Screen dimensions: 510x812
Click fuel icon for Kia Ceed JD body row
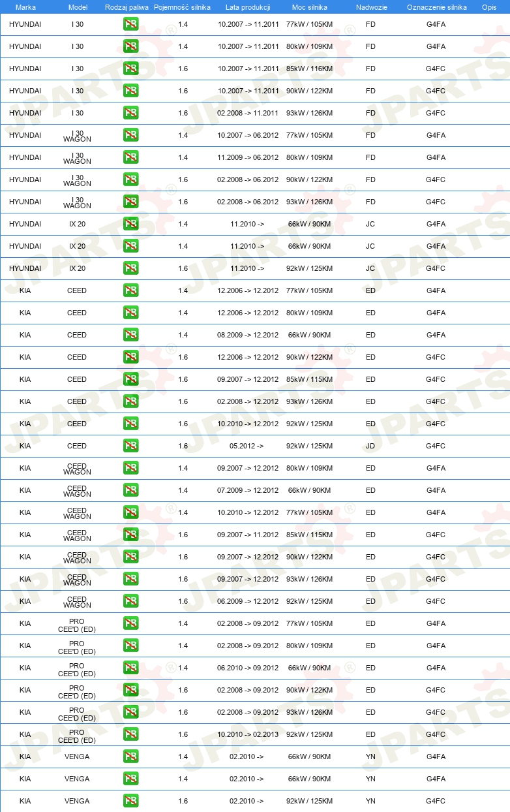click(x=131, y=446)
